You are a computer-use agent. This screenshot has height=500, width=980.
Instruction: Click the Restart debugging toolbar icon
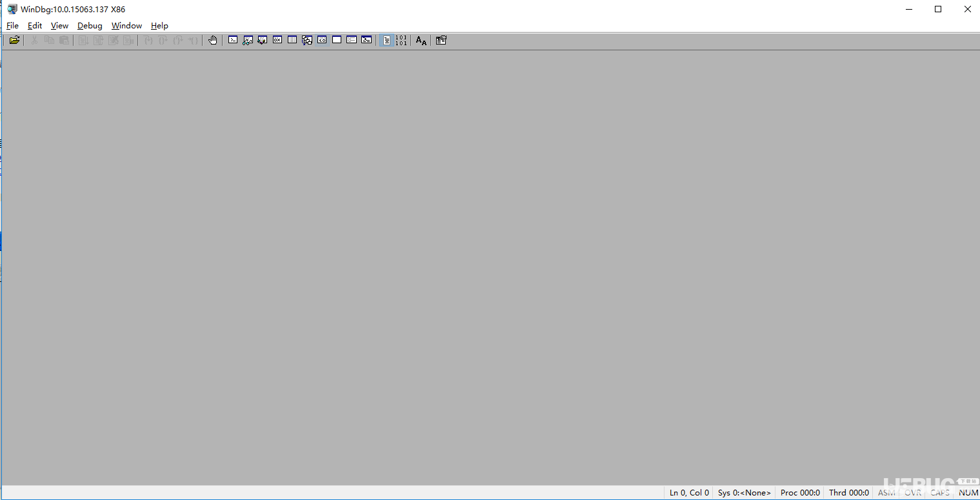[99, 40]
